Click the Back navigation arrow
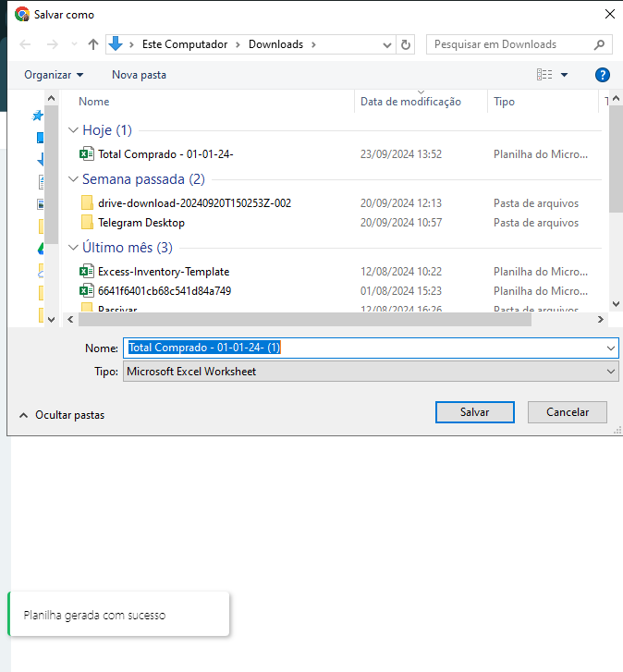This screenshot has height=672, width=623. (x=25, y=44)
